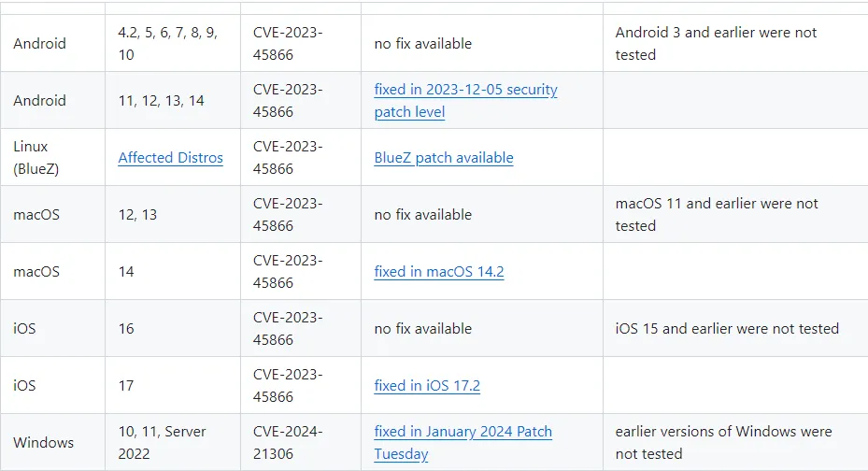The height and width of the screenshot is (471, 868).
Task: Follow the BlueZ patch available link
Action: (444, 158)
